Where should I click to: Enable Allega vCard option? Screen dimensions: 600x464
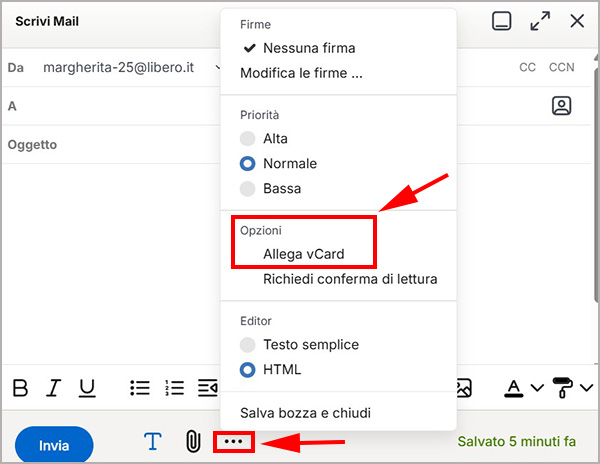pyautogui.click(x=304, y=254)
